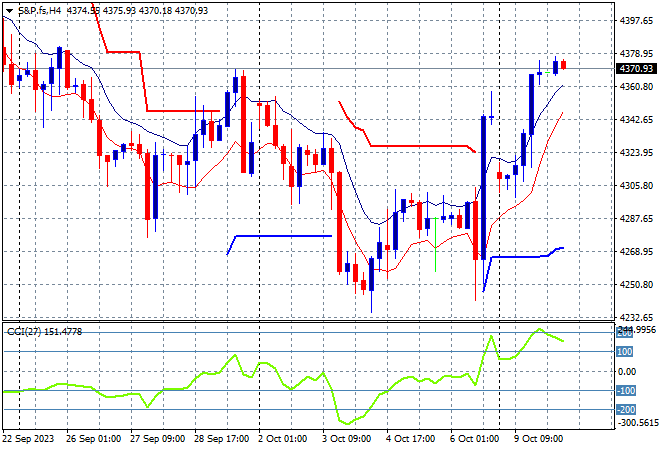Screen dimensions: 660x450
Task: Click the CCI -100 level label
Action: (x=626, y=391)
